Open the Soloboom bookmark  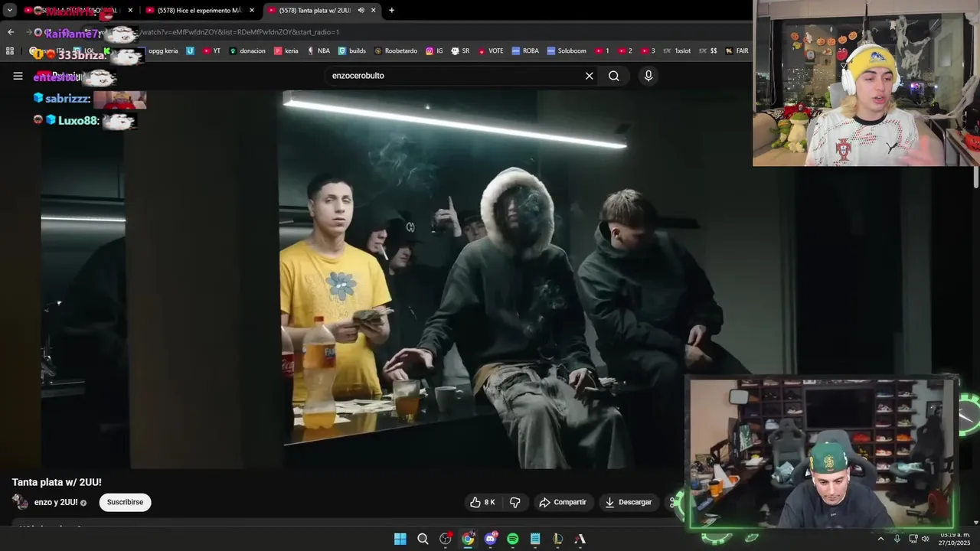[567, 51]
